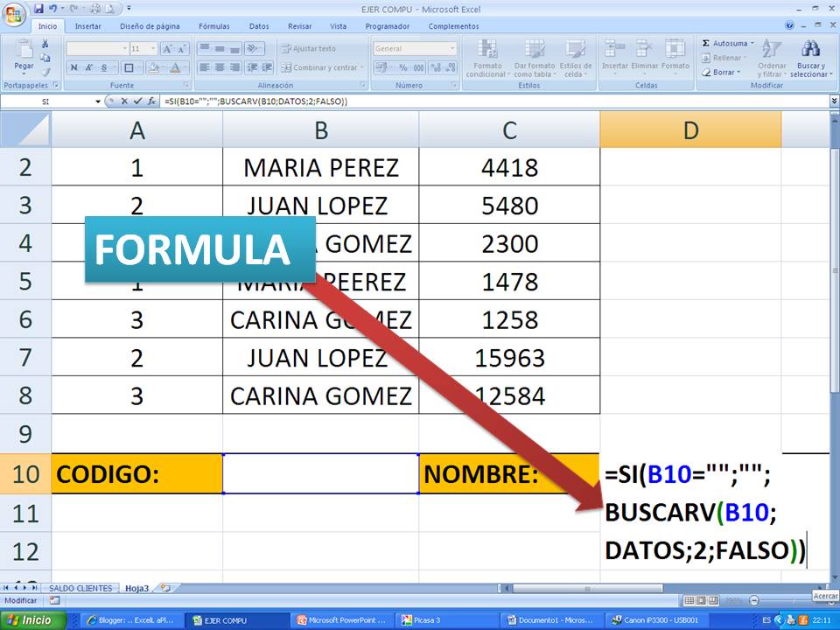Apply percent style format

click(x=402, y=67)
